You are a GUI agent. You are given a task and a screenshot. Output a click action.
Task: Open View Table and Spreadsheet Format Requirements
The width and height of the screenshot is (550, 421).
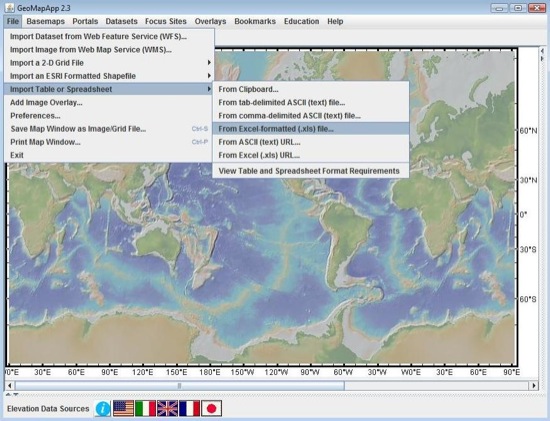(310, 171)
